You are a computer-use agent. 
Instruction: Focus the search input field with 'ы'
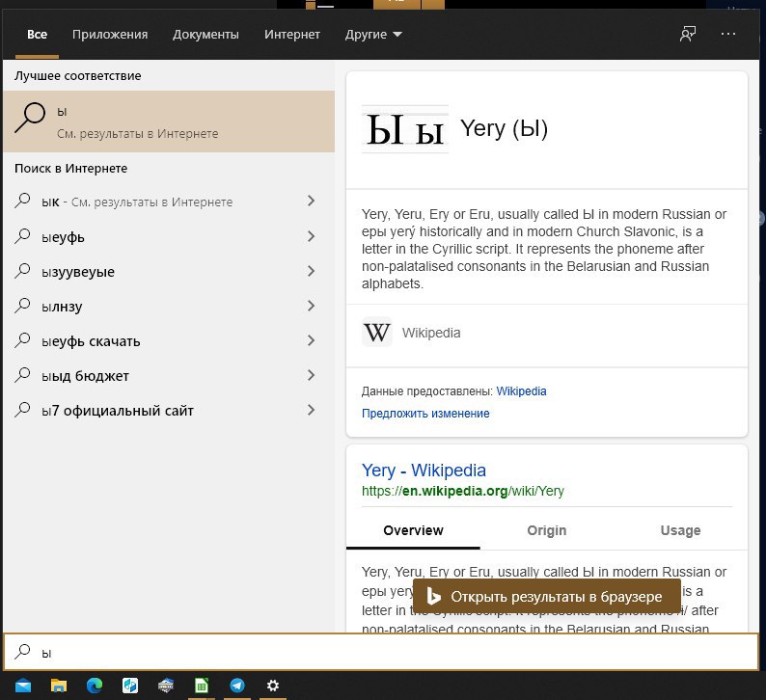[381, 652]
